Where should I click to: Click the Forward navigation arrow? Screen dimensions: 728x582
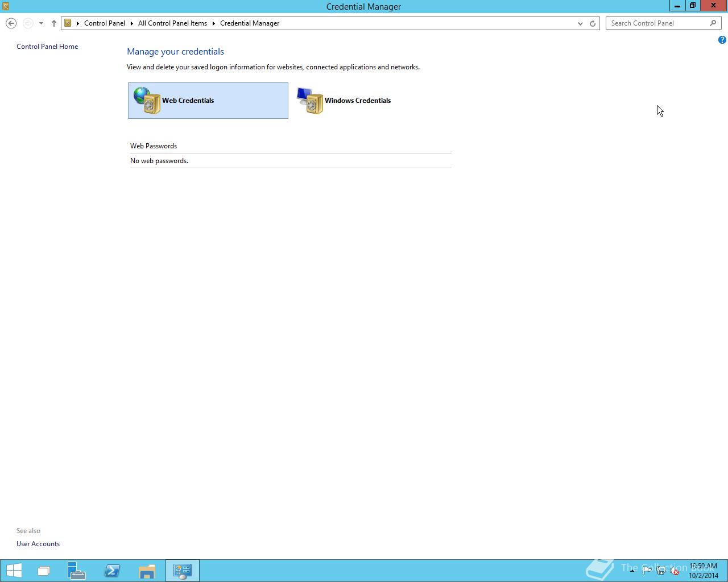click(28, 23)
